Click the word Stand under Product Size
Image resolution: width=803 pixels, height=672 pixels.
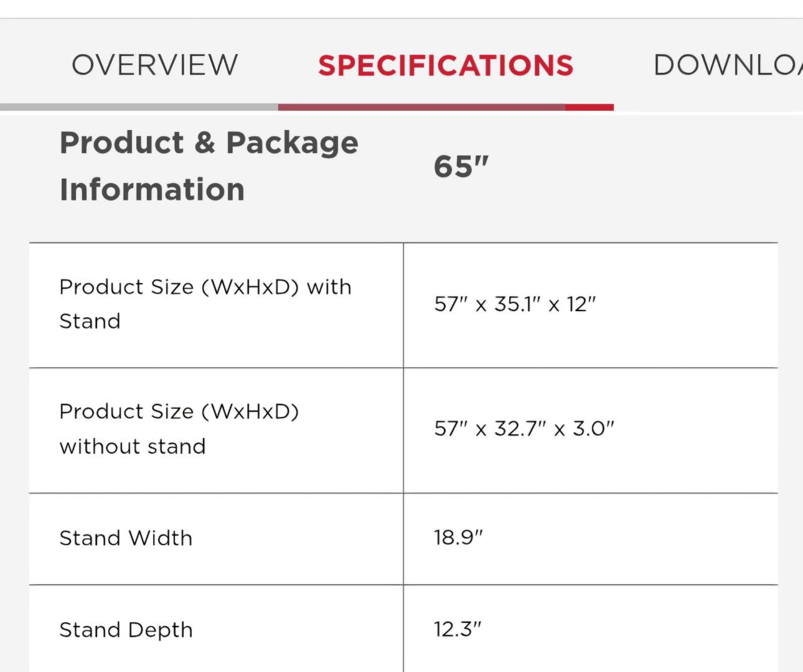coord(90,321)
